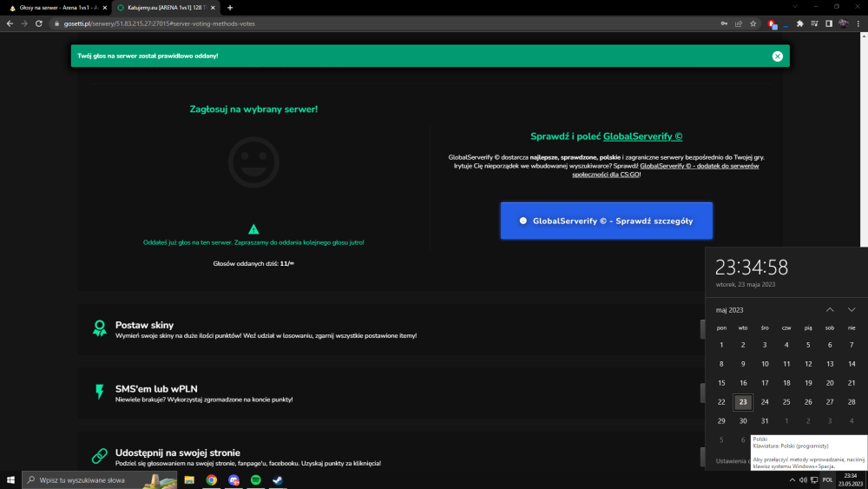Open the saved password key icon
Image resolution: width=868 pixels, height=489 pixels.
[x=724, y=23]
